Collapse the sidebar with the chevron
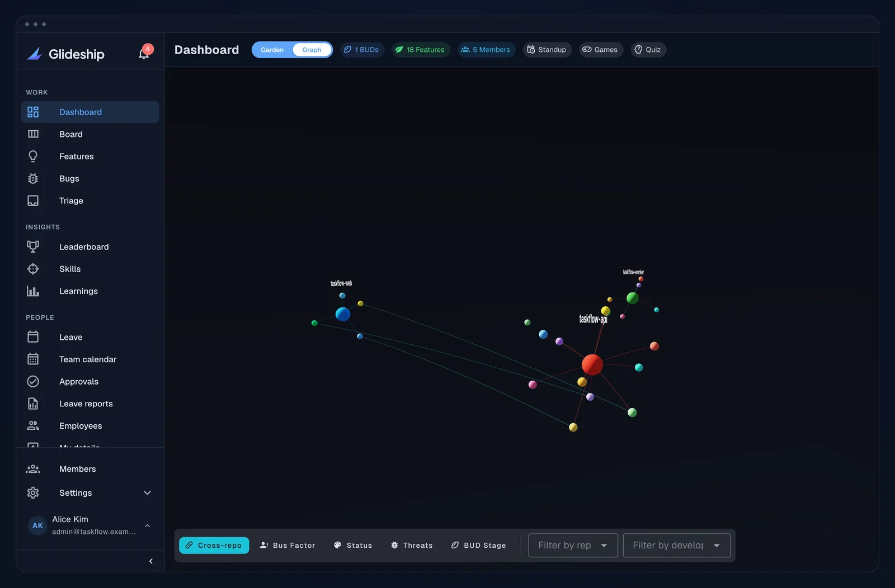This screenshot has height=588, width=895. pyautogui.click(x=151, y=561)
